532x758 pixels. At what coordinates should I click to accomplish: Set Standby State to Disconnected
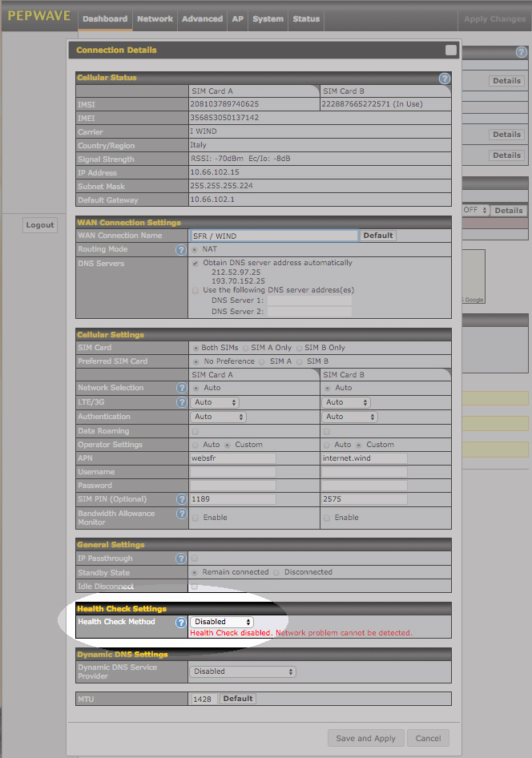coord(276,573)
